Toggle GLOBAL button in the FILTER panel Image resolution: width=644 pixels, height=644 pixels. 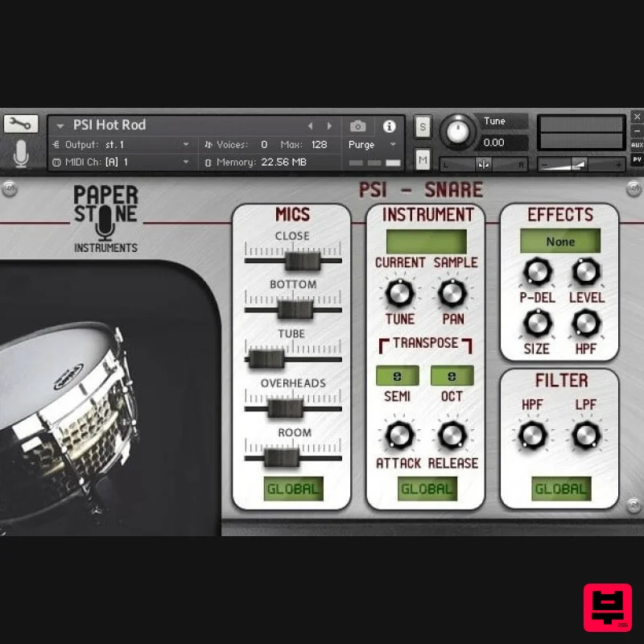point(561,489)
